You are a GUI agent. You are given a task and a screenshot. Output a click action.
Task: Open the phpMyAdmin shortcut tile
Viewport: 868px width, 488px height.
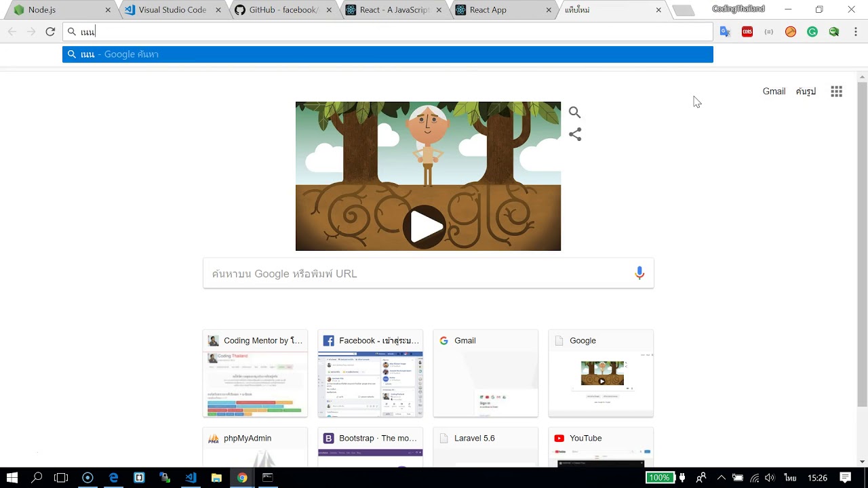[x=255, y=447]
